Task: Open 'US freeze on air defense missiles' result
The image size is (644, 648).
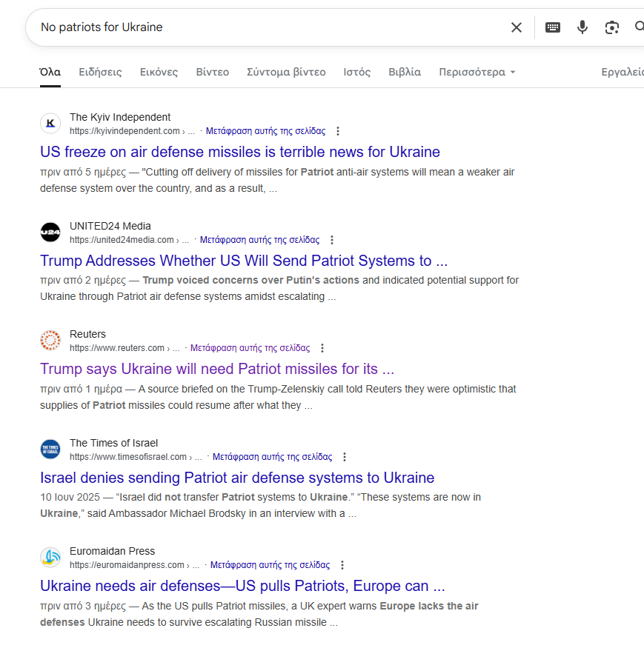Action: pos(240,152)
